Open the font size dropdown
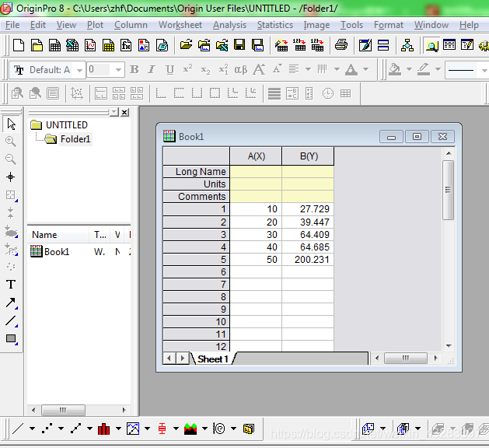The width and height of the screenshot is (489, 448). [x=118, y=70]
